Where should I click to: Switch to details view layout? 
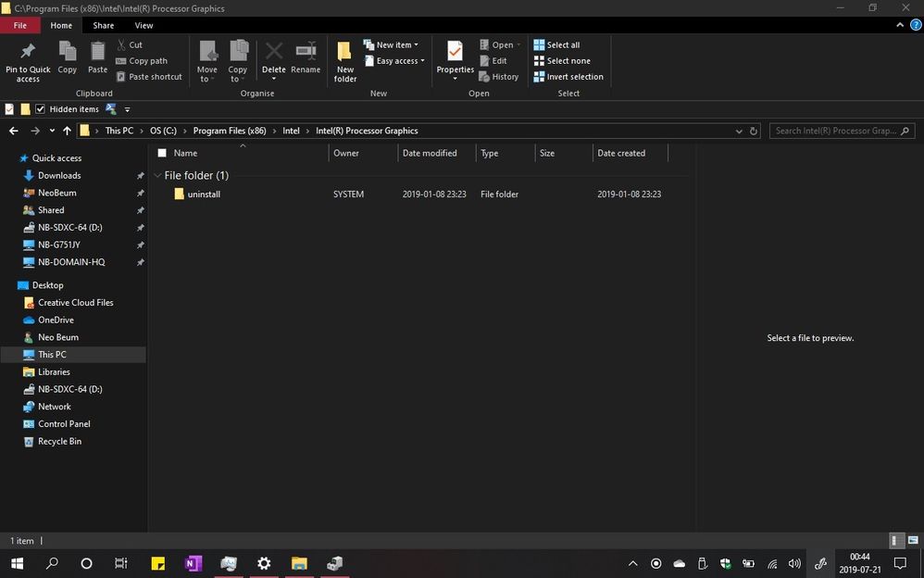click(895, 540)
